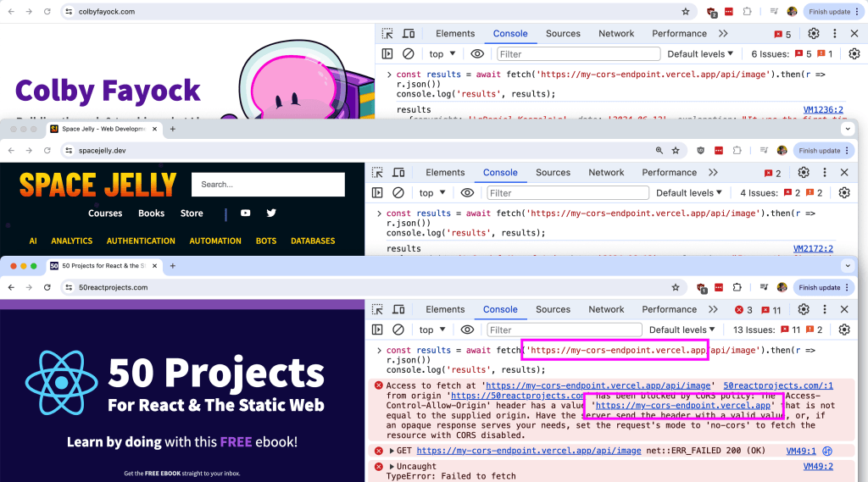Open 13 Issues counter in 50reactprojects console
Image resolution: width=868 pixels, height=482 pixels.
(778, 330)
